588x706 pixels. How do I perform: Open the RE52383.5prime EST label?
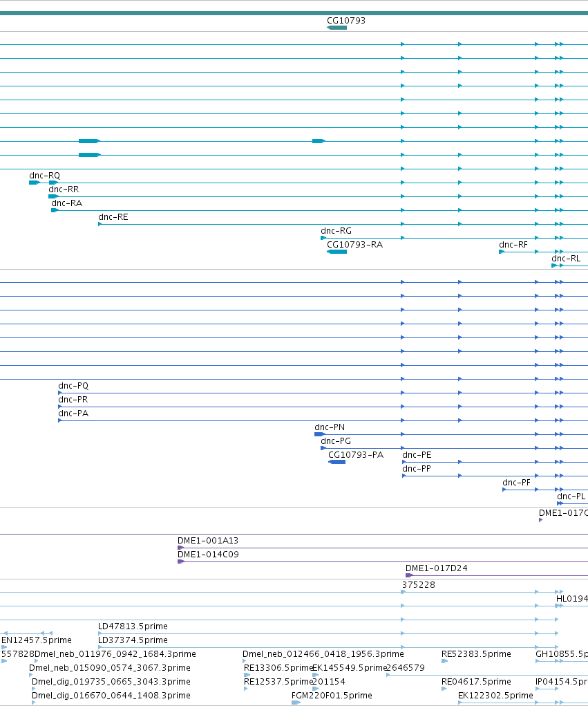tap(476, 654)
